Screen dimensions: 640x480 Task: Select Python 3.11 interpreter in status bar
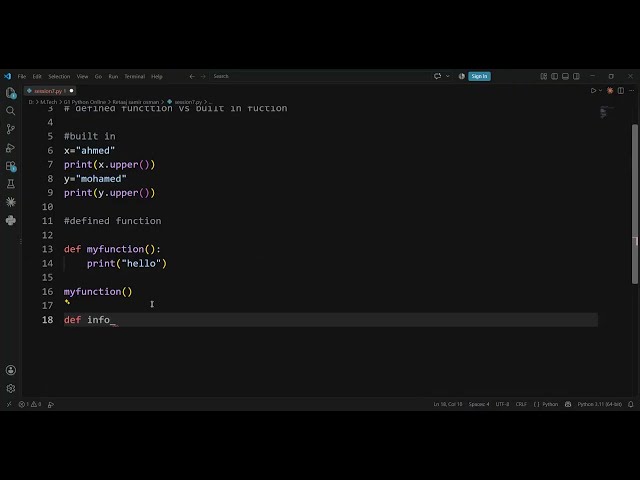pos(600,404)
